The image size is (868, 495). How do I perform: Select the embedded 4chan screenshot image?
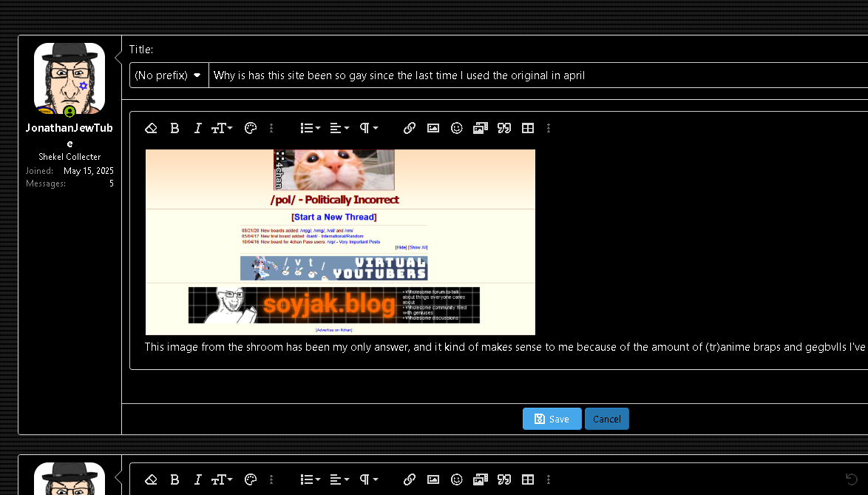pyautogui.click(x=340, y=242)
